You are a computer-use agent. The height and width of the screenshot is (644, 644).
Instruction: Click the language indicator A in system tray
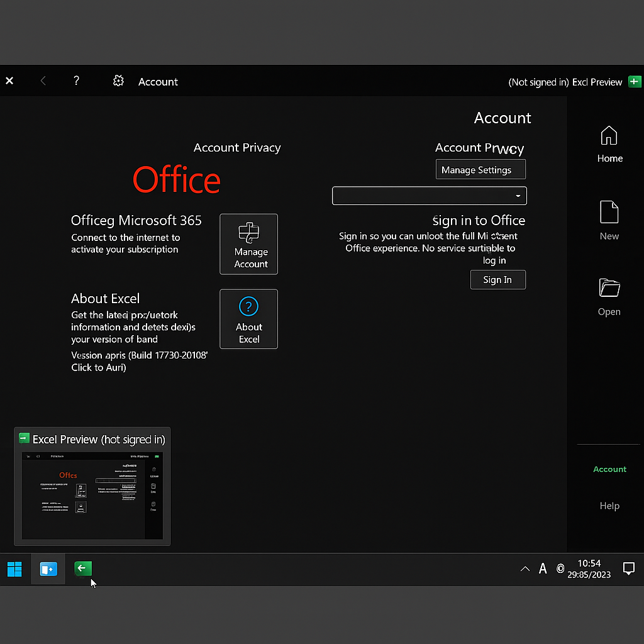click(x=543, y=569)
